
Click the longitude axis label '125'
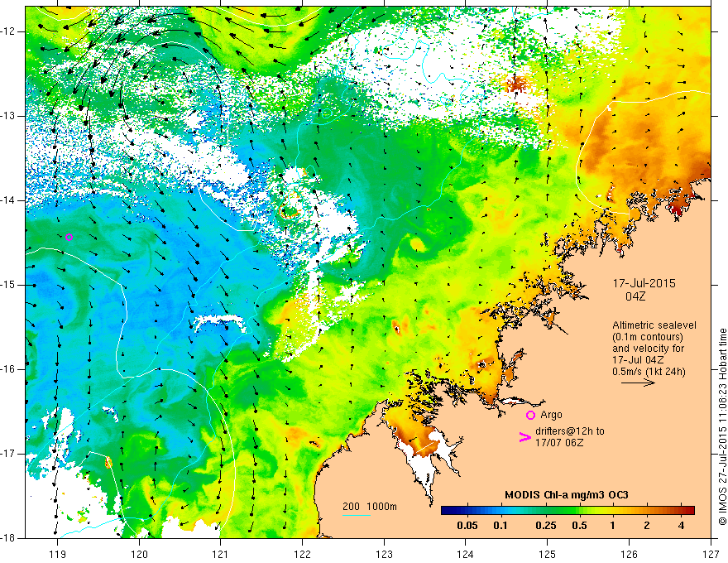548,554
